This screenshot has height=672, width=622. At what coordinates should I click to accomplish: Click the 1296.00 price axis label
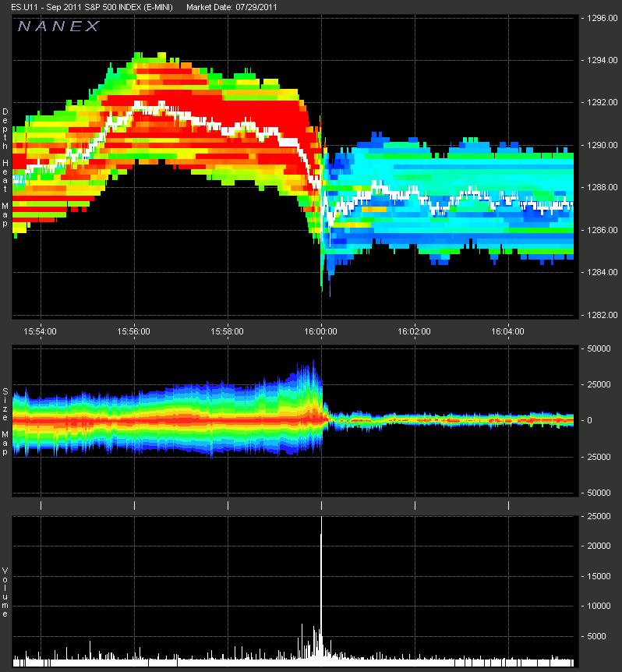(603, 18)
